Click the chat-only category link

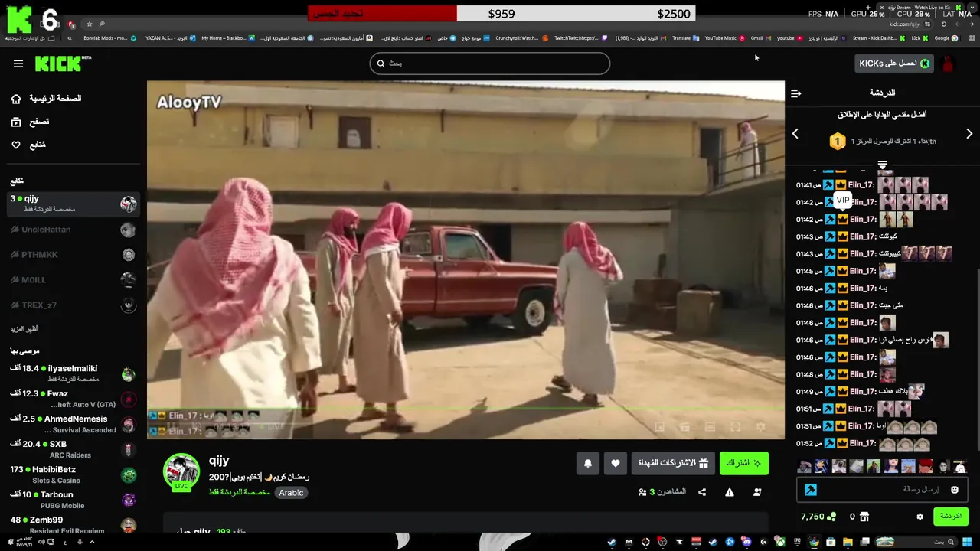tap(240, 493)
